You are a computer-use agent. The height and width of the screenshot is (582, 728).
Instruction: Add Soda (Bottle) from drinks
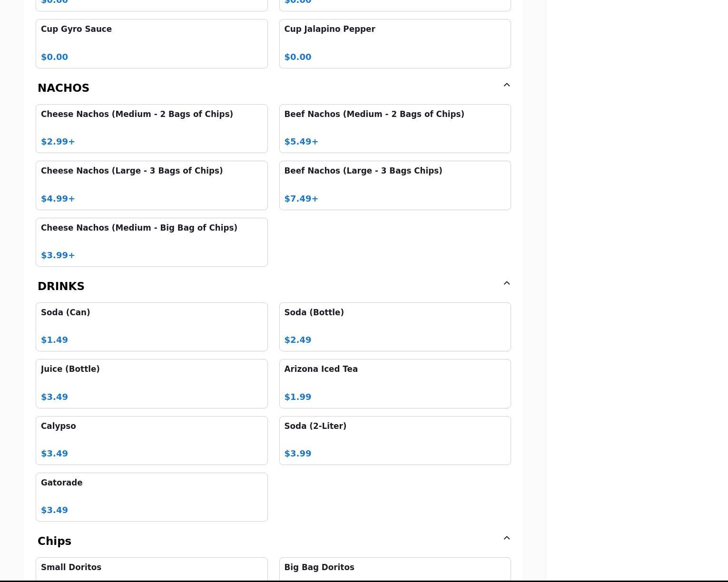[395, 327]
